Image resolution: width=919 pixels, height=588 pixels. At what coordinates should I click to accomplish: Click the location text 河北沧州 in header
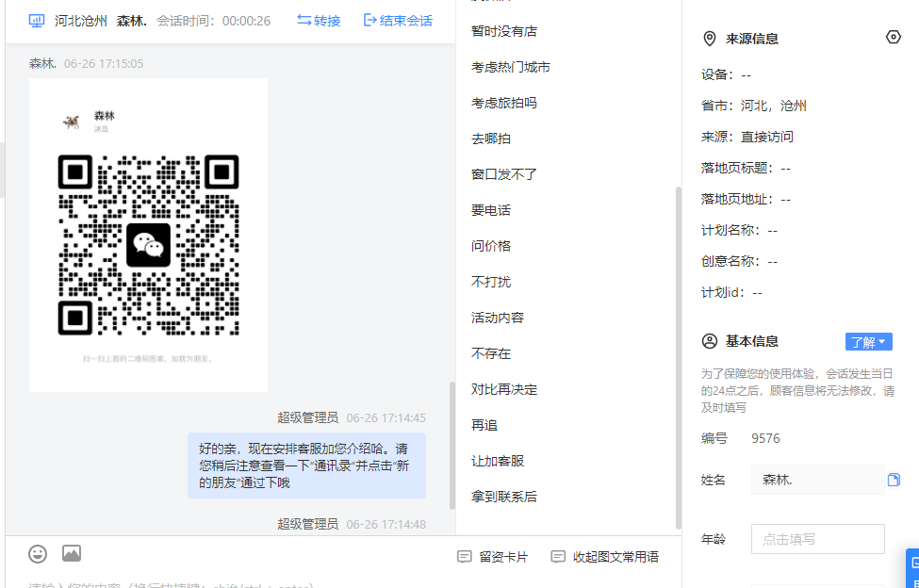81,21
